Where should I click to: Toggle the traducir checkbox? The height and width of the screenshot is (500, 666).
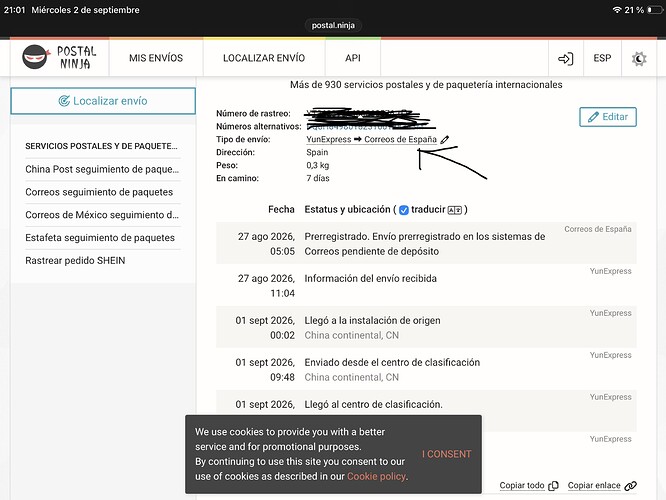tap(404, 210)
